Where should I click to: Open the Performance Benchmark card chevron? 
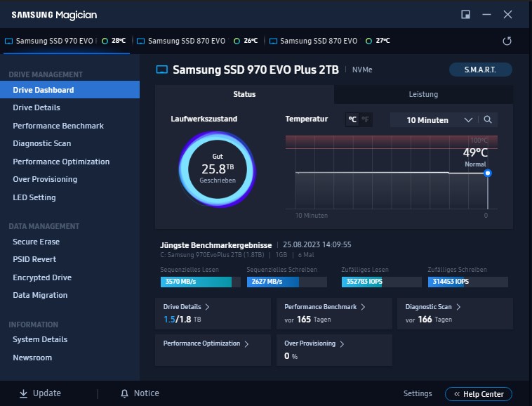[363, 307]
